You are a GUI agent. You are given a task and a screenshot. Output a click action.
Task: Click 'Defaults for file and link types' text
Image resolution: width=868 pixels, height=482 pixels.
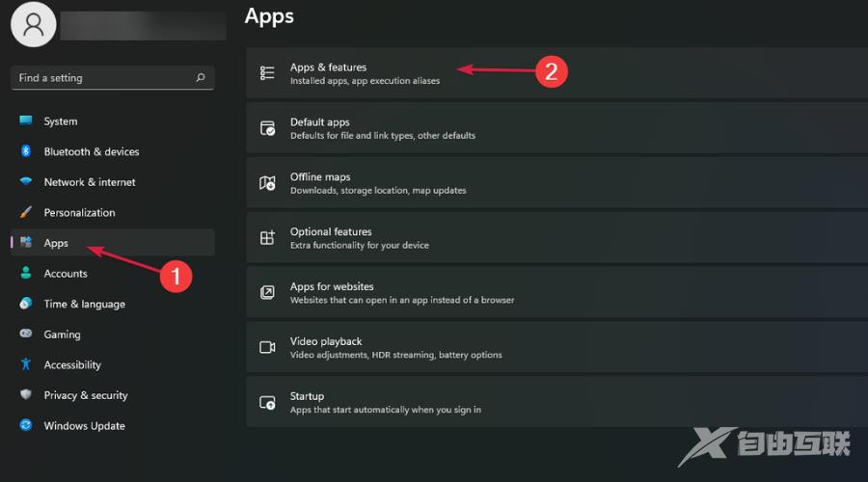pyautogui.click(x=352, y=136)
